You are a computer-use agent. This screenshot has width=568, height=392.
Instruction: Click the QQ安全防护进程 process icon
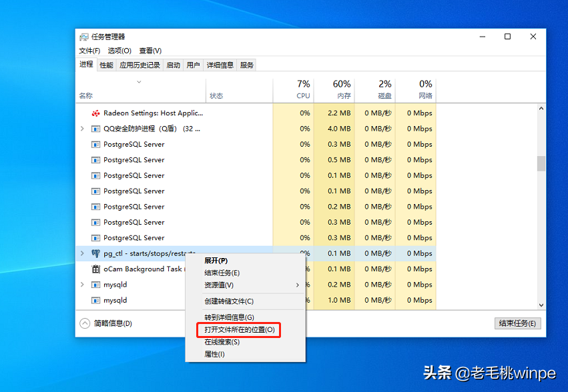[x=95, y=129]
